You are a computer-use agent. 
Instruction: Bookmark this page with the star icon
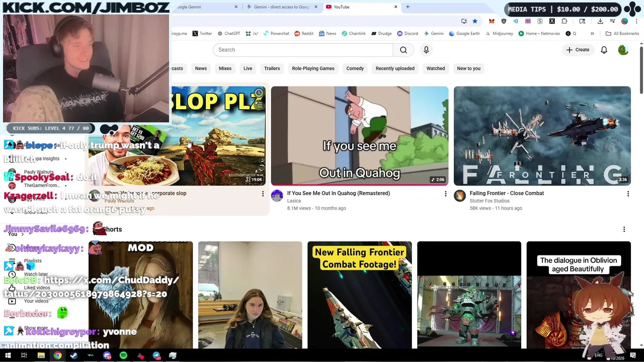tap(475, 21)
